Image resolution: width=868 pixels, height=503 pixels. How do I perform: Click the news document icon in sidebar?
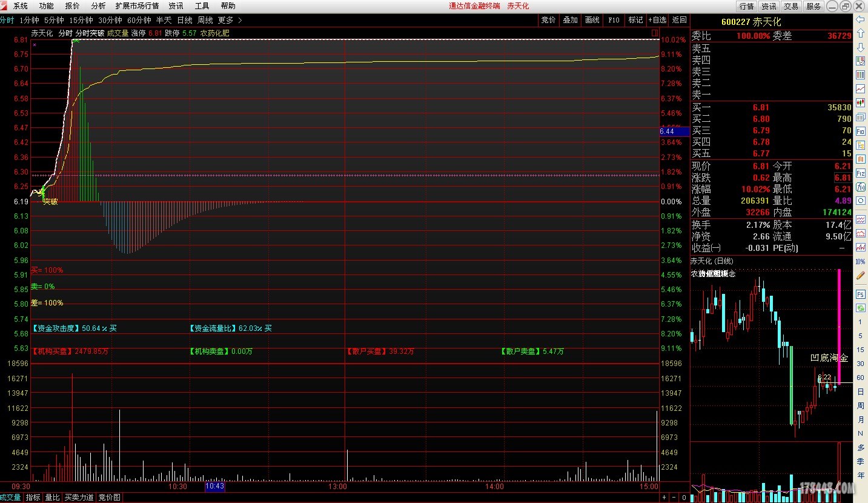[x=860, y=116]
